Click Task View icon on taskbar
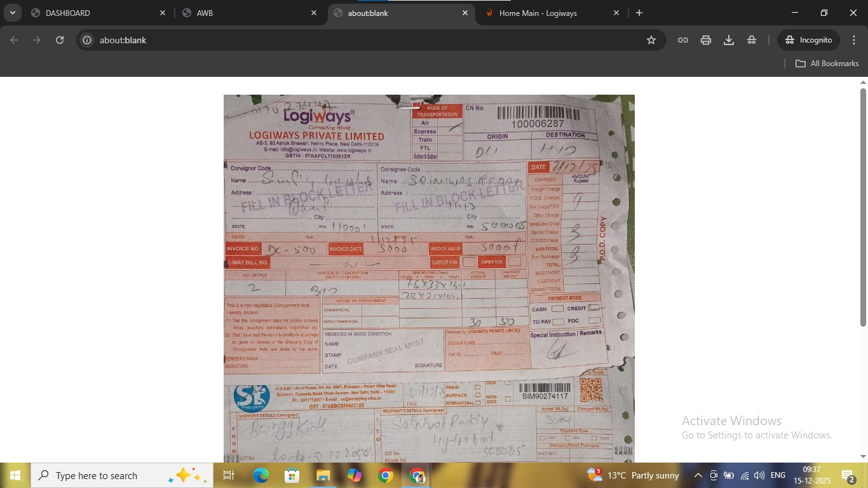868x488 pixels. coord(229,475)
